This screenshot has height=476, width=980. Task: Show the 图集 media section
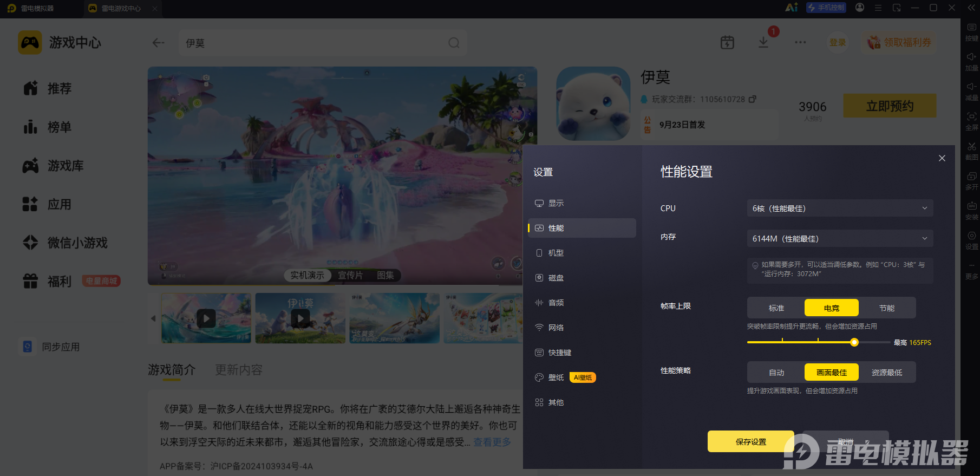click(386, 275)
